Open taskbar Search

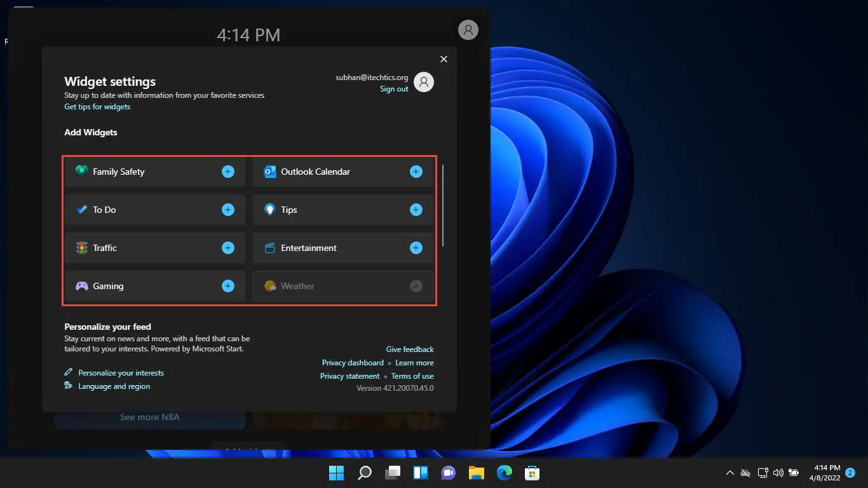(x=365, y=473)
